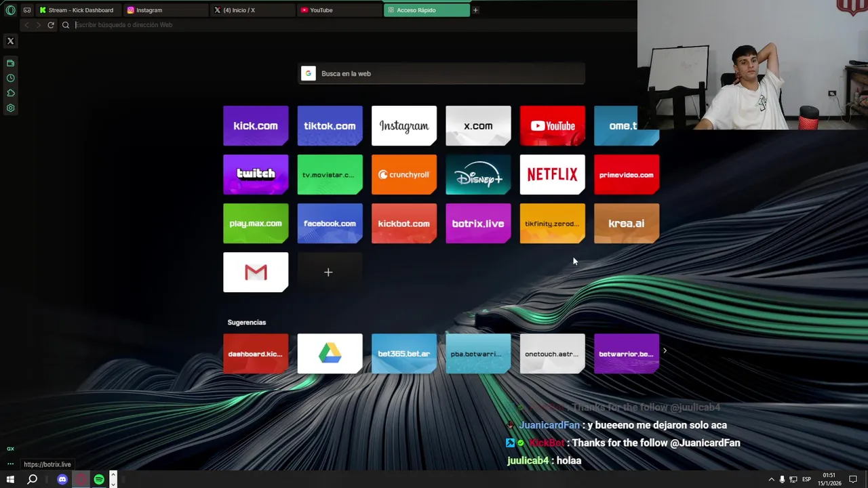Open the play.max.com speed dial tile
The height and width of the screenshot is (488, 868).
tap(256, 224)
